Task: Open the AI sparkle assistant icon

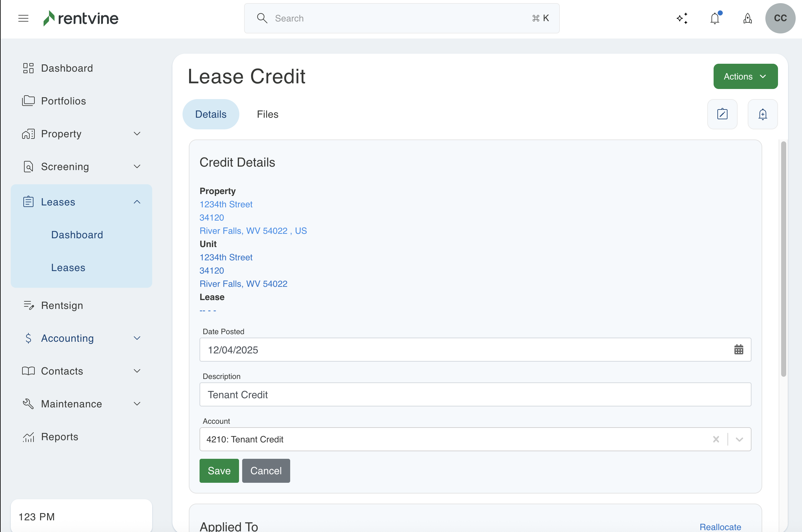Action: (x=682, y=18)
